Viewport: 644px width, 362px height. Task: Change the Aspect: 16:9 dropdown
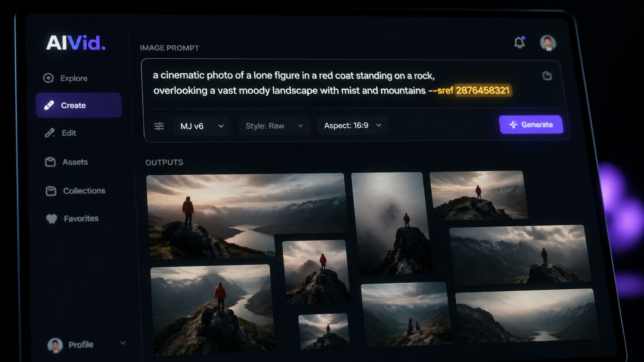pyautogui.click(x=352, y=125)
